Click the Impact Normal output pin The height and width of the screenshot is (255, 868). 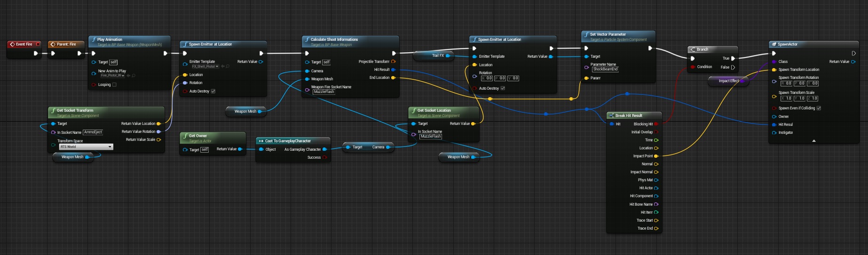[656, 172]
